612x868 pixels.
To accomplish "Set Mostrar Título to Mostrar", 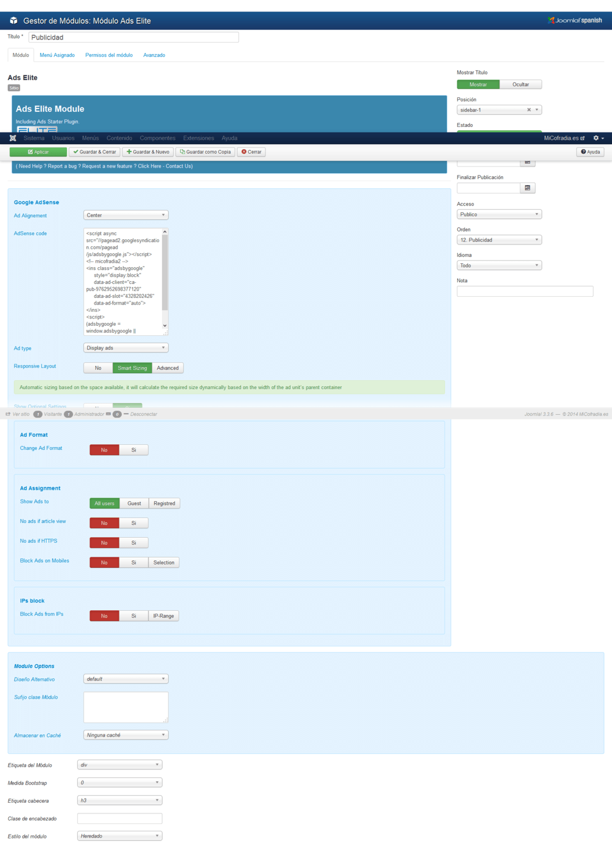I will click(x=478, y=85).
